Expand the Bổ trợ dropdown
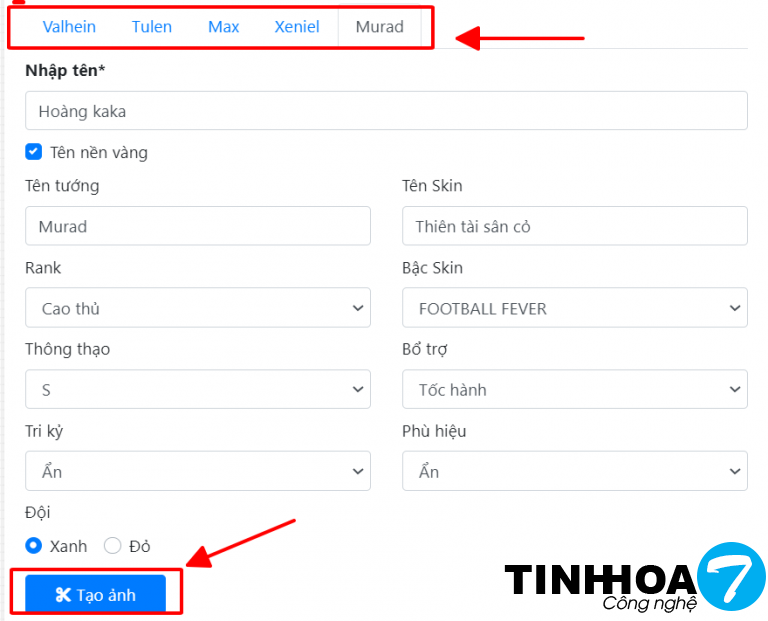 click(574, 390)
